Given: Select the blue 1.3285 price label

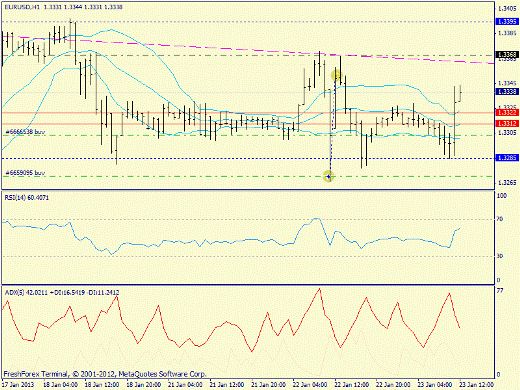Looking at the screenshot, I should coord(507,157).
